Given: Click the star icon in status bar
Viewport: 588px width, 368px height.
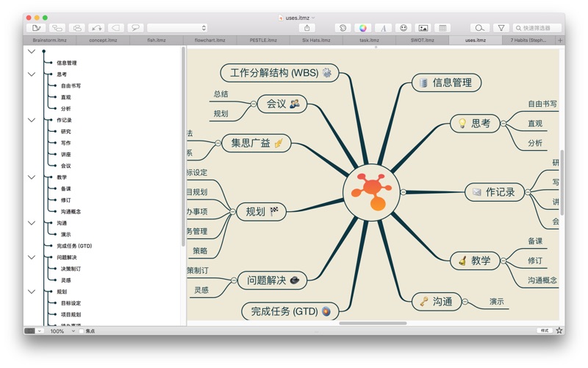Looking at the screenshot, I should pos(559,330).
